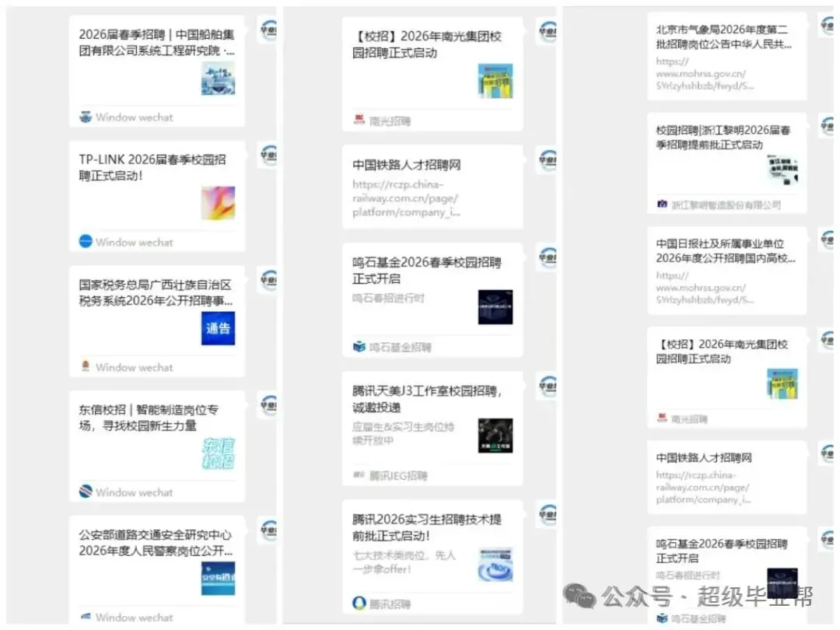Click dark 鸣石基金 thumbnail in middle column
840x630 pixels.
pyautogui.click(x=495, y=307)
